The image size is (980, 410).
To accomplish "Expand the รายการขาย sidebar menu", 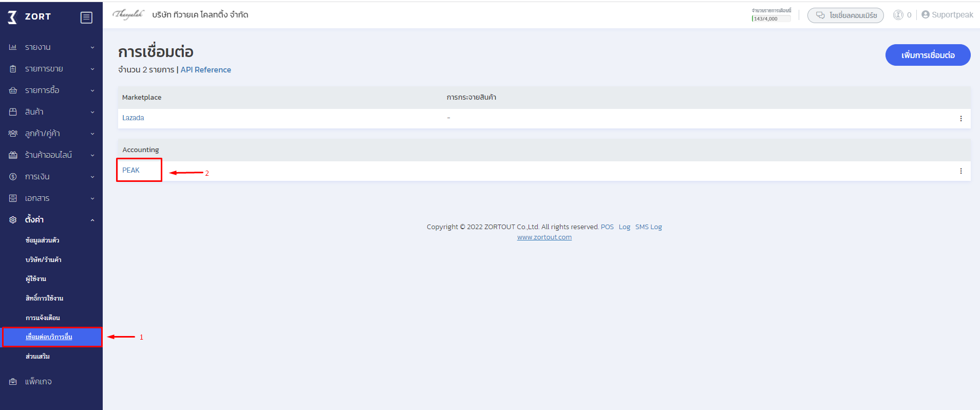I will (51, 69).
